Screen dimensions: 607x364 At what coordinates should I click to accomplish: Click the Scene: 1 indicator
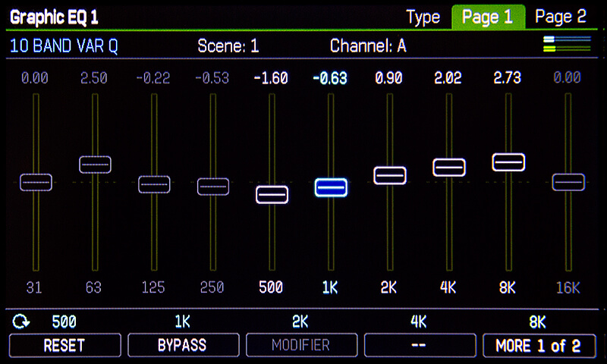click(x=228, y=45)
